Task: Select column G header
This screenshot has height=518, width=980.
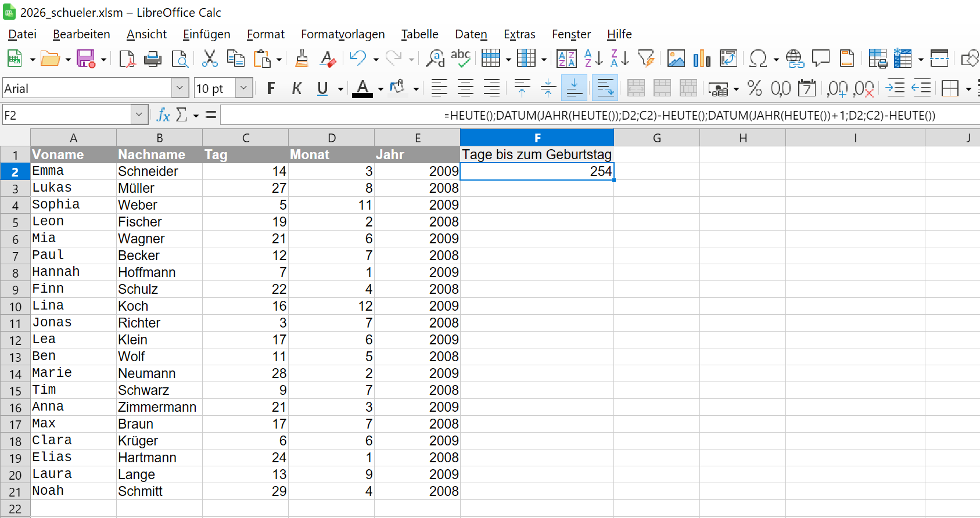Action: tap(657, 138)
